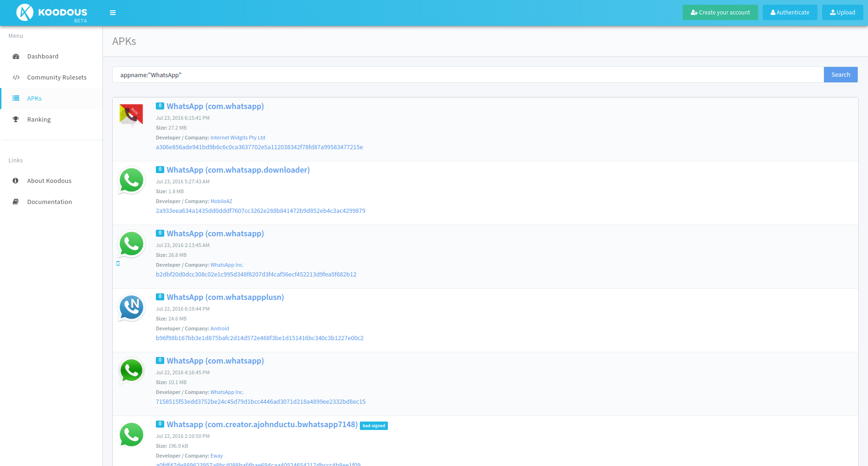Image resolution: width=868 pixels, height=466 pixels.
Task: Click the Documentation book icon
Action: pos(15,202)
